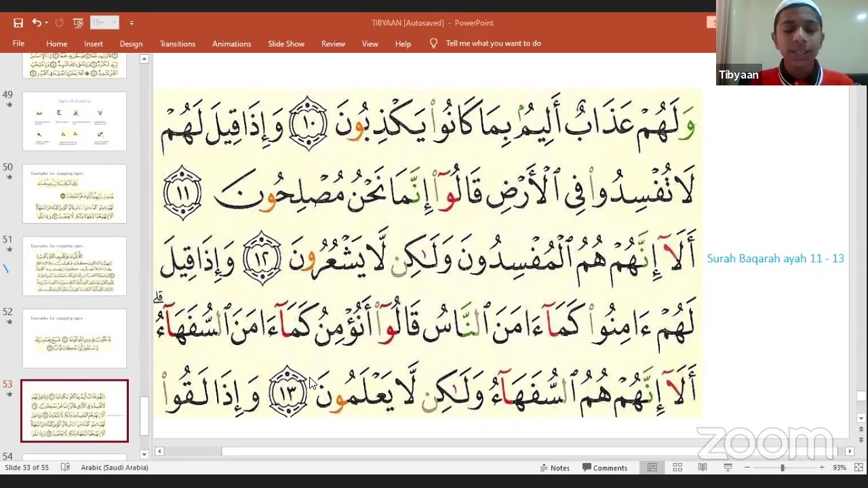Viewport: 868px width, 488px height.
Task: Fit slide to current window icon
Action: click(x=859, y=468)
